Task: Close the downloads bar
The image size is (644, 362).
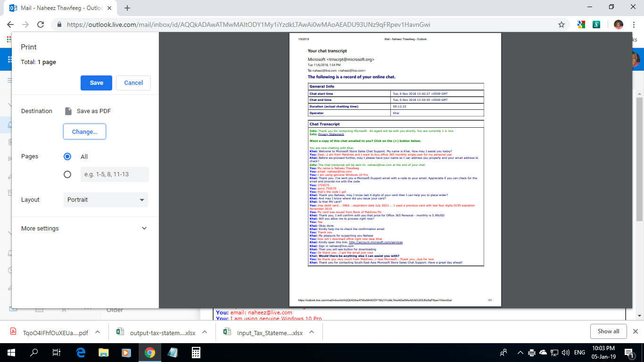Action: (636, 331)
